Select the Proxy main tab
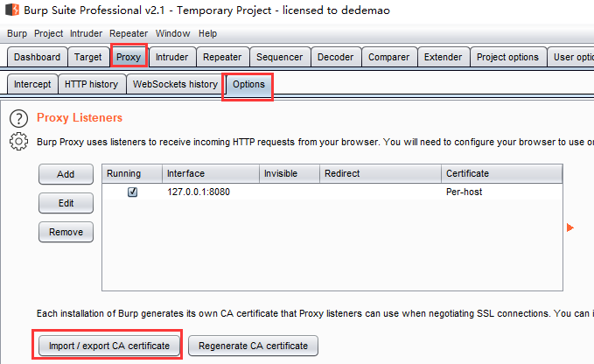The width and height of the screenshot is (594, 364). tap(129, 57)
